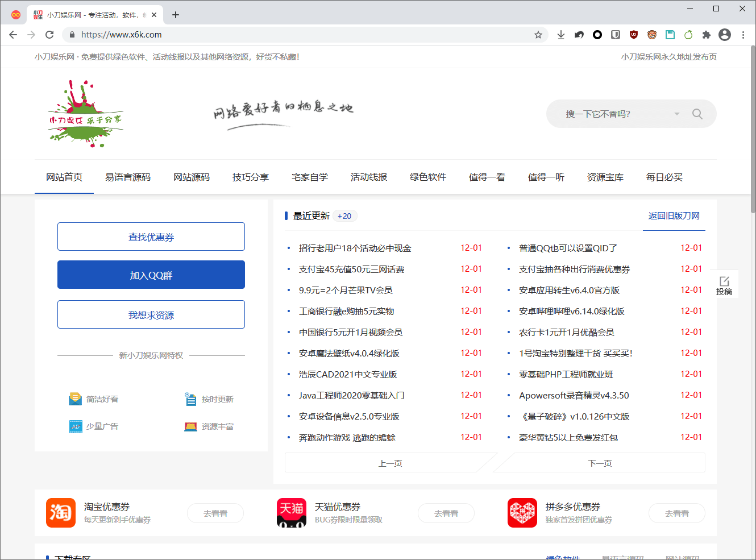Screen dimensions: 756x560
Task: Click the bookmark star icon in address bar
Action: pyautogui.click(x=538, y=35)
